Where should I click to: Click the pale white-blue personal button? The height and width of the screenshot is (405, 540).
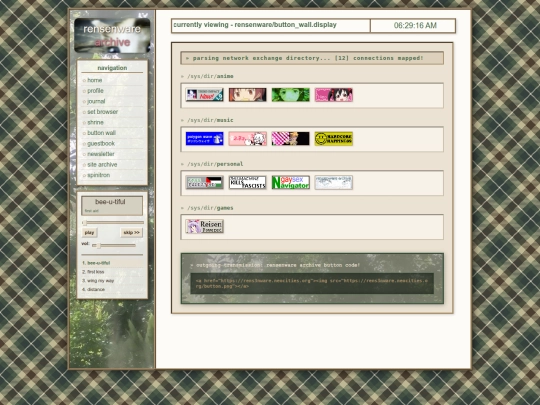pyautogui.click(x=334, y=183)
